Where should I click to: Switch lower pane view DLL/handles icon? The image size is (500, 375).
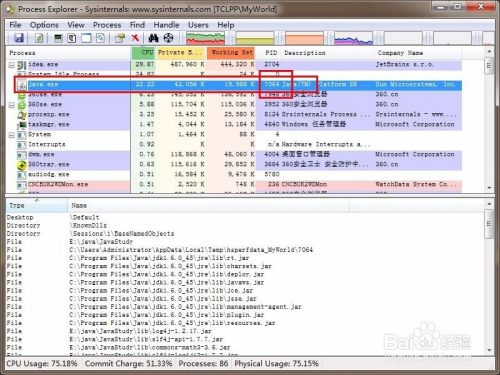(100, 38)
